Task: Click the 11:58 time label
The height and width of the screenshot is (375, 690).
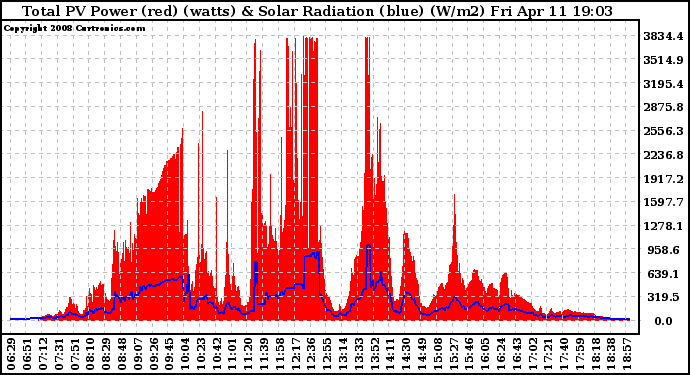Action: click(x=280, y=354)
